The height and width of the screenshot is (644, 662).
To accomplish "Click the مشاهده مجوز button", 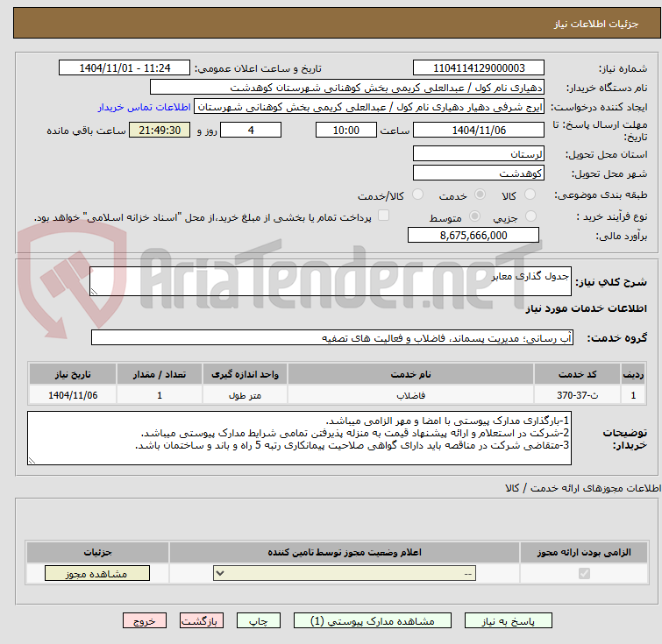I will tap(97, 574).
